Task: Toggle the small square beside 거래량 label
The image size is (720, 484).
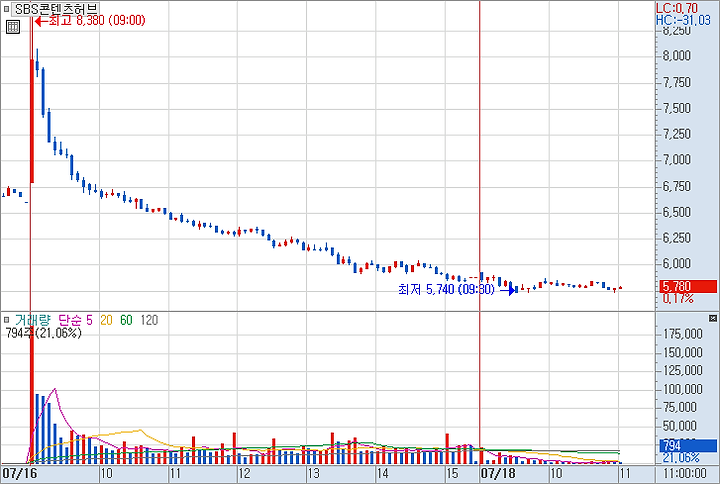Action: [6, 320]
